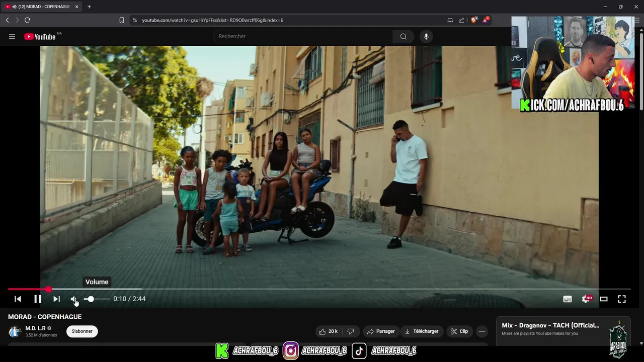Open cast/picture-in-picture icon in address bar

[x=450, y=20]
